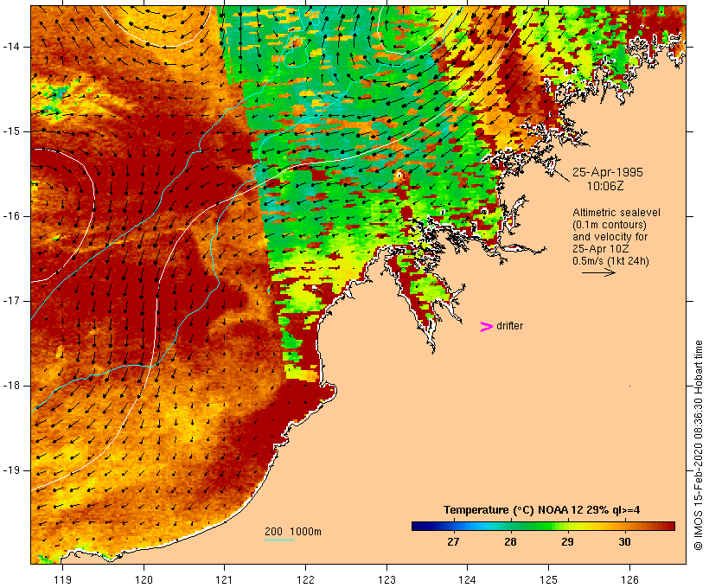Click the magenta drifter marker symbol
This screenshot has width=709, height=588.
click(x=486, y=327)
